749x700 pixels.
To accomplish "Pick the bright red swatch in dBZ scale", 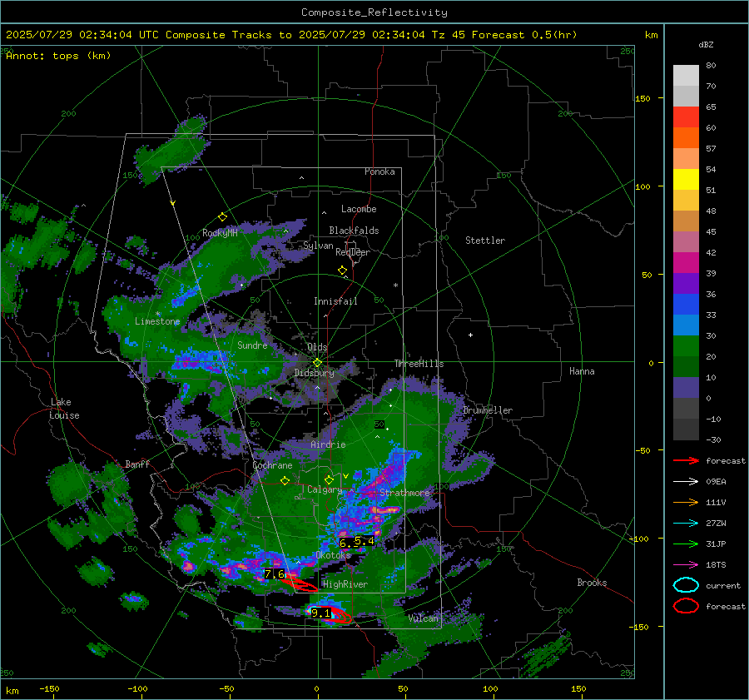I will (686, 117).
